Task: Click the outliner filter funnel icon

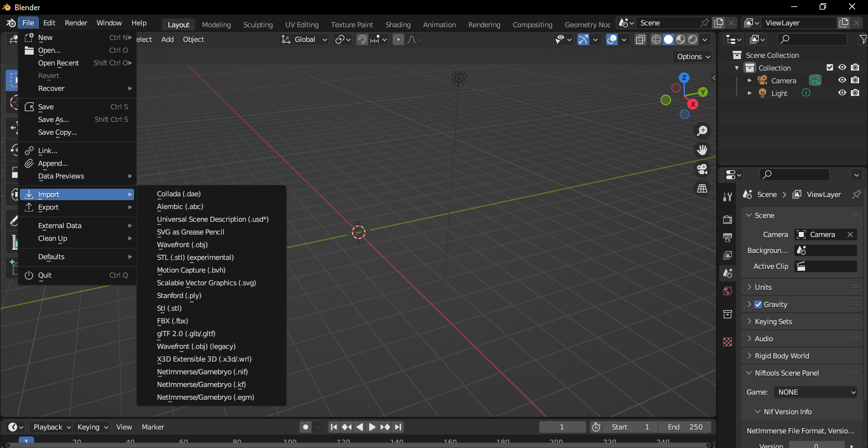Action: [863, 39]
